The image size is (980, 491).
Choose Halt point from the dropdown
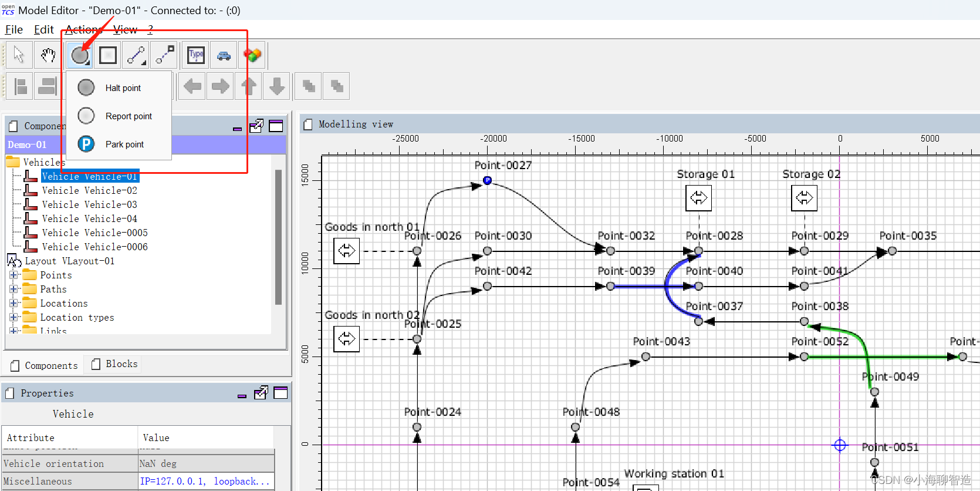[119, 88]
